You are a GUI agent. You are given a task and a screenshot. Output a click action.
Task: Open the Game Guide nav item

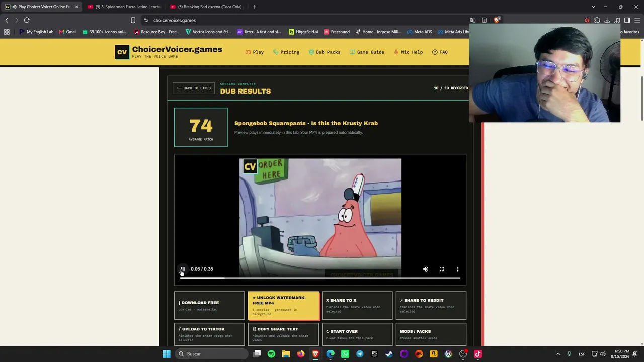[x=367, y=52]
